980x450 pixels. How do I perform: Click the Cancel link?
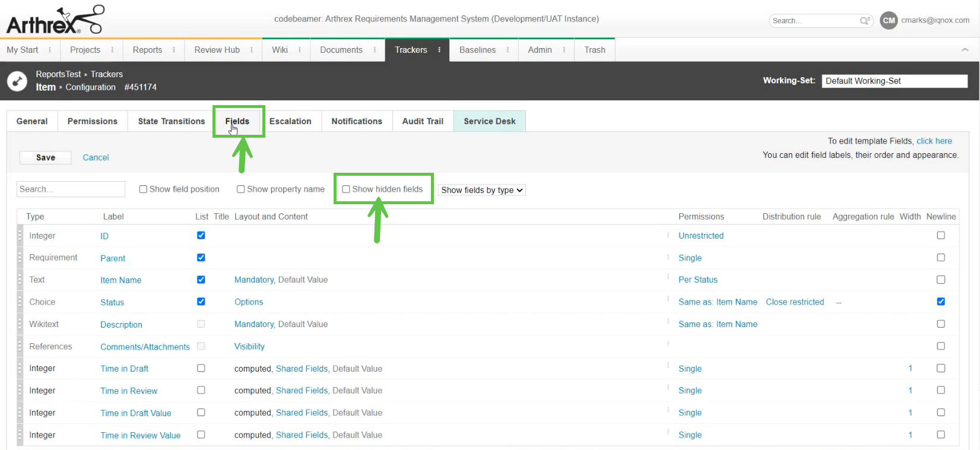click(x=96, y=157)
